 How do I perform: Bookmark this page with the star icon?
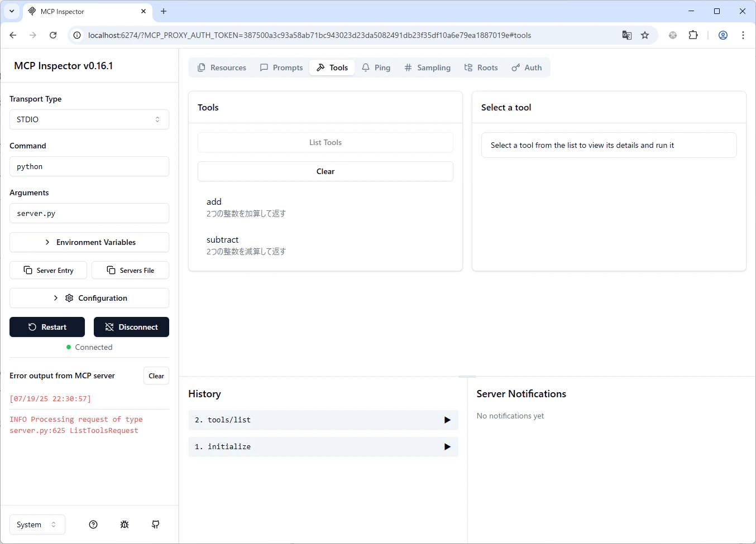[x=645, y=35]
